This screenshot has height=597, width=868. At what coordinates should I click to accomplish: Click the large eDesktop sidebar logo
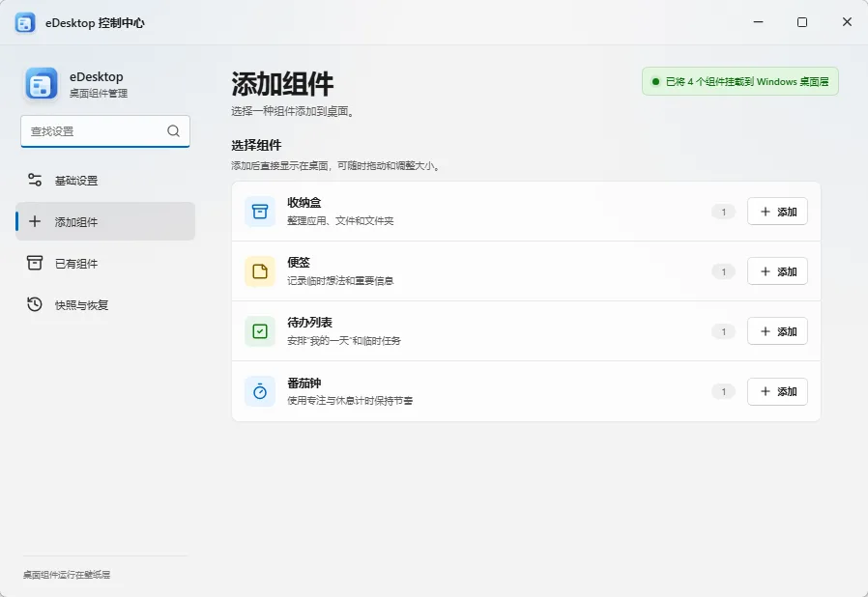(41, 84)
